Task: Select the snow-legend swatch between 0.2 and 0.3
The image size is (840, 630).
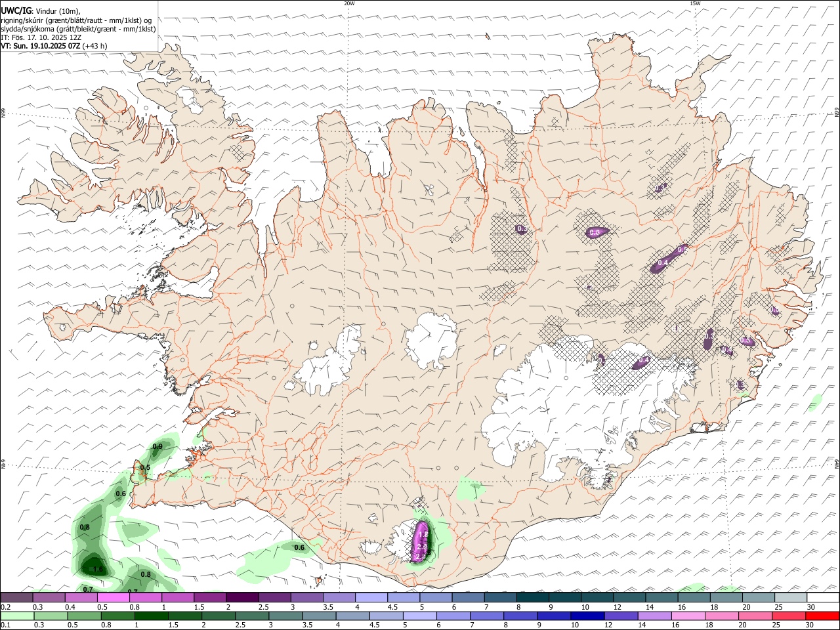Action: [16, 597]
